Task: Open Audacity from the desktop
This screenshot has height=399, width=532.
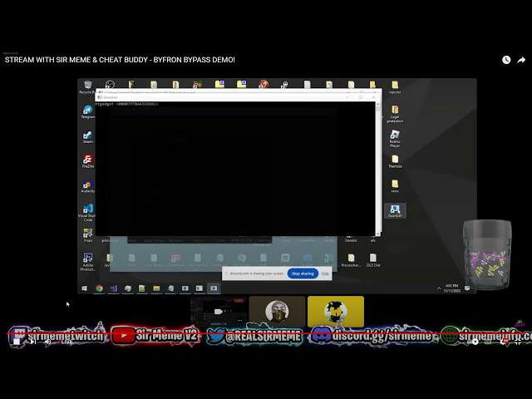Action: coord(88,186)
